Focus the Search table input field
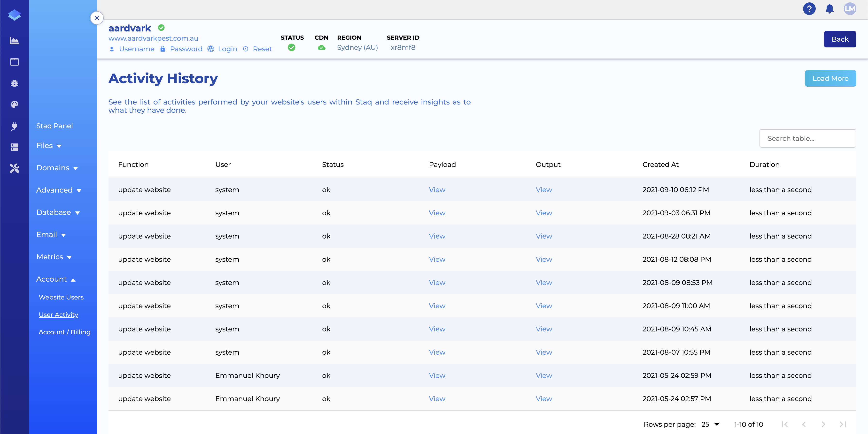The image size is (868, 434). [807, 138]
